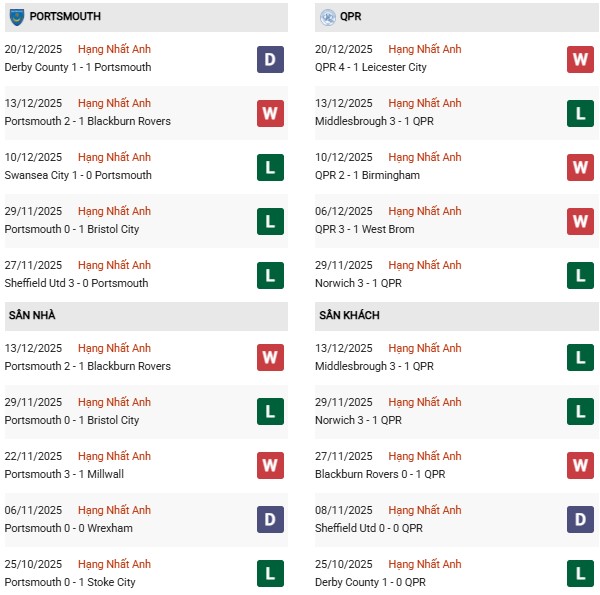Click the Portsmouth club crest icon

(17, 17)
